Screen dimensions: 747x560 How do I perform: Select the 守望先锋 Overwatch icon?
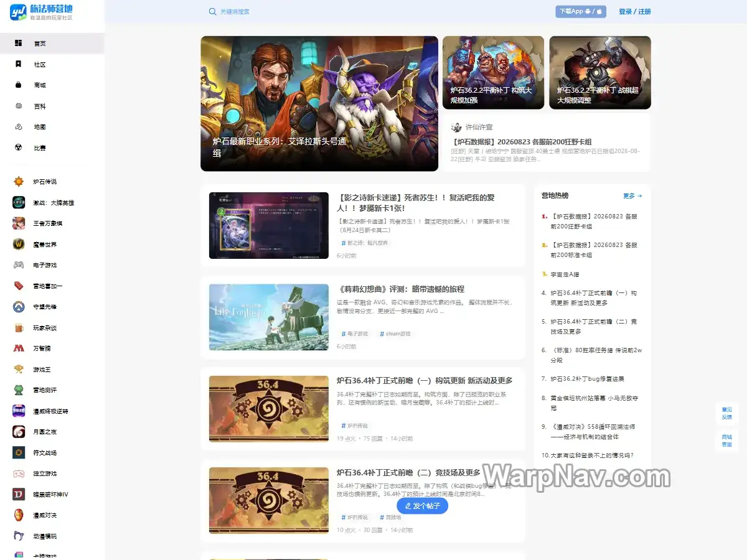click(x=19, y=307)
